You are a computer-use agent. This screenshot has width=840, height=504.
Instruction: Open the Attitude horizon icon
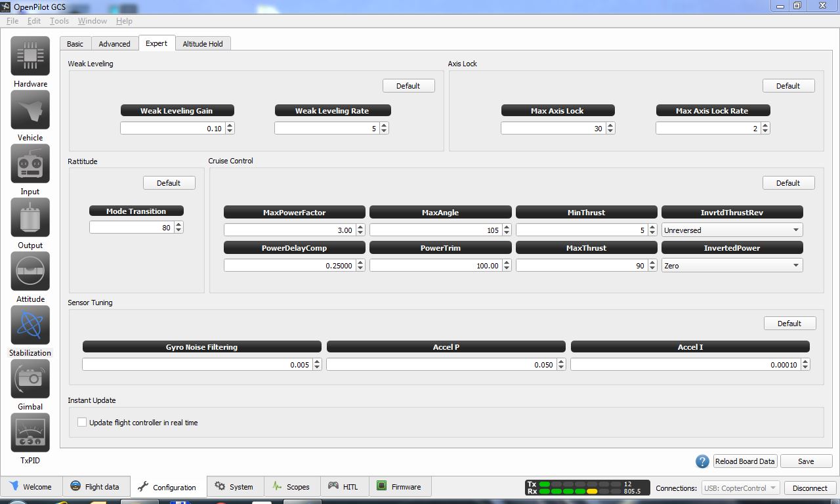(x=30, y=271)
